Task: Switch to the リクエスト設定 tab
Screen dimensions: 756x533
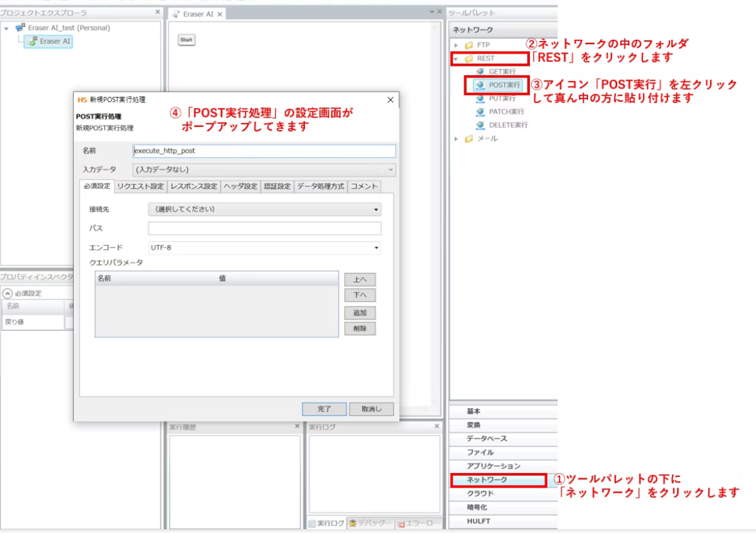Action: tap(141, 186)
